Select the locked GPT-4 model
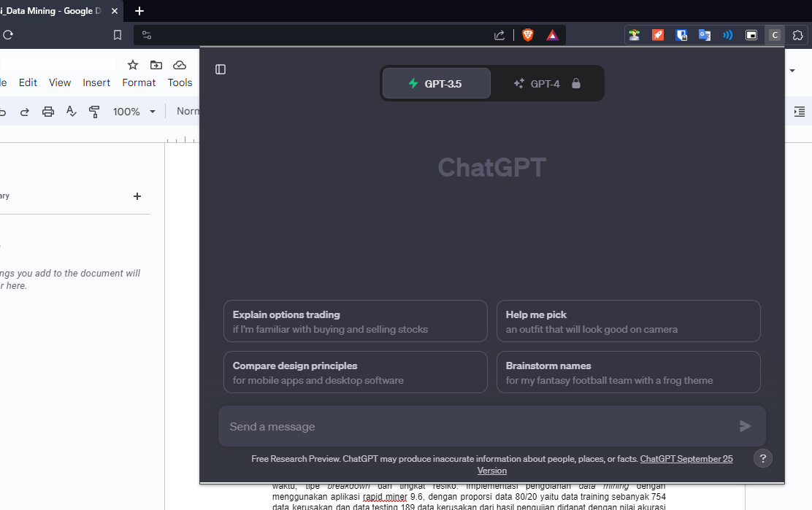The image size is (812, 510). point(546,83)
